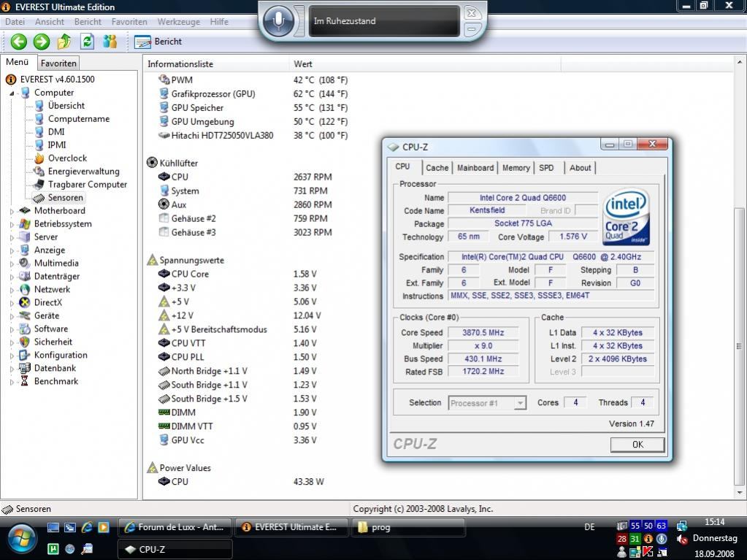Expand the Betriebssystem tree node
This screenshot has width=747, height=560.
tap(12, 224)
